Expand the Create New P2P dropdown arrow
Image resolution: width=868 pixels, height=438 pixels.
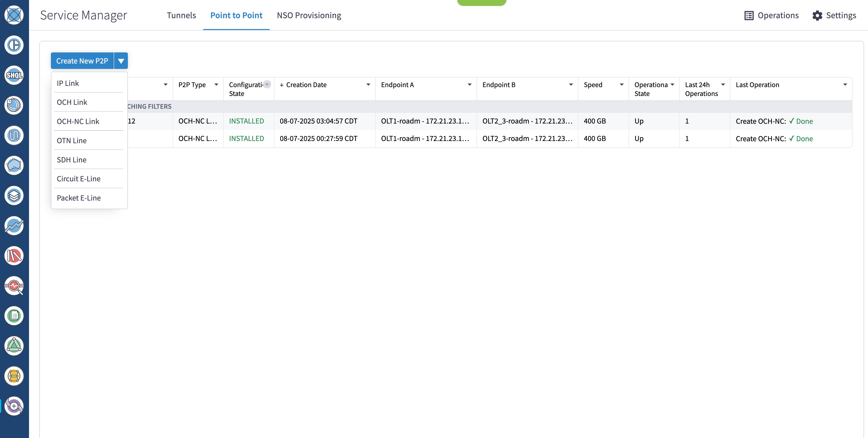click(x=121, y=61)
